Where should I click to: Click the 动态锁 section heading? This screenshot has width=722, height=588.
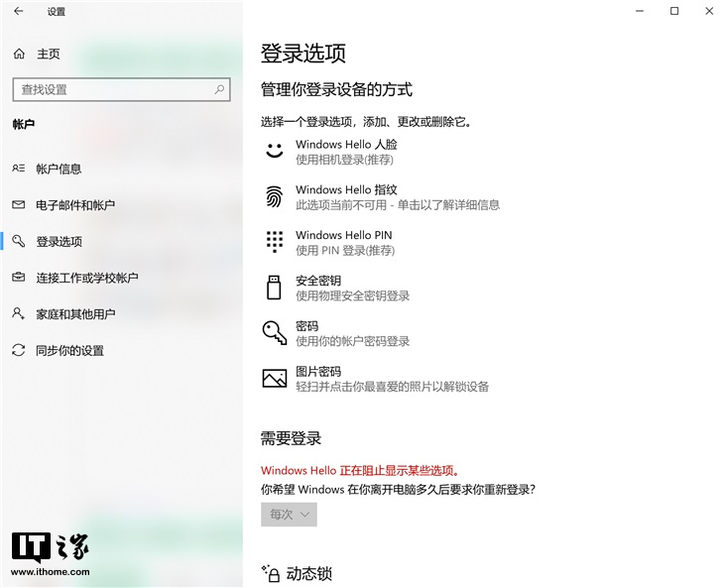click(x=309, y=574)
